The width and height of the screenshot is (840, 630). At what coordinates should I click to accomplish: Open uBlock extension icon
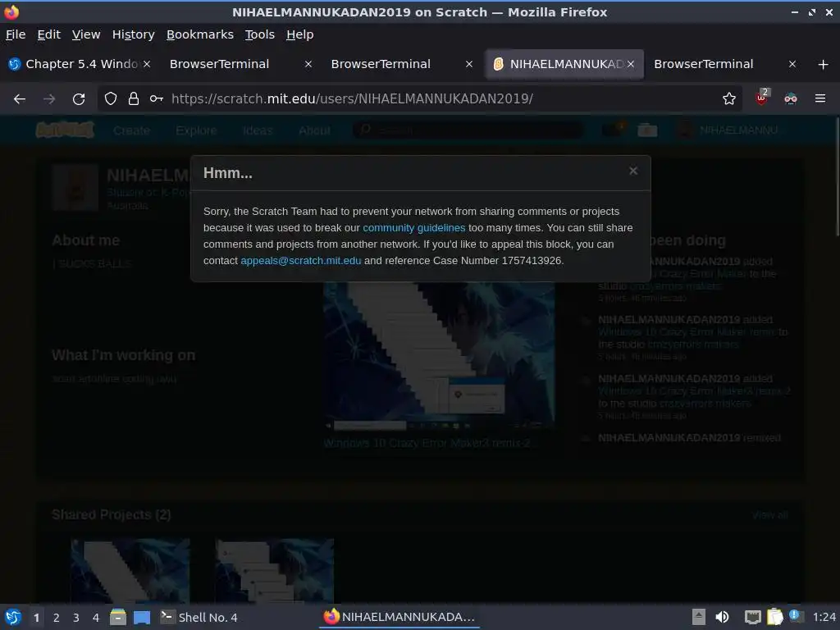tap(762, 97)
